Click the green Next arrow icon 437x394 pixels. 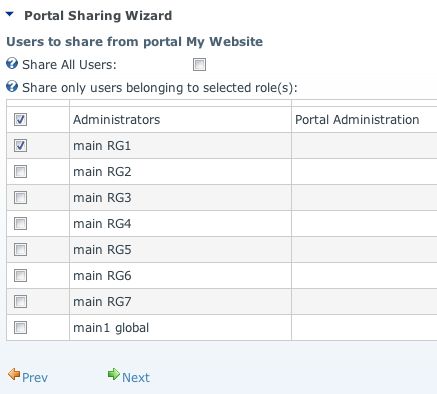pyautogui.click(x=114, y=374)
